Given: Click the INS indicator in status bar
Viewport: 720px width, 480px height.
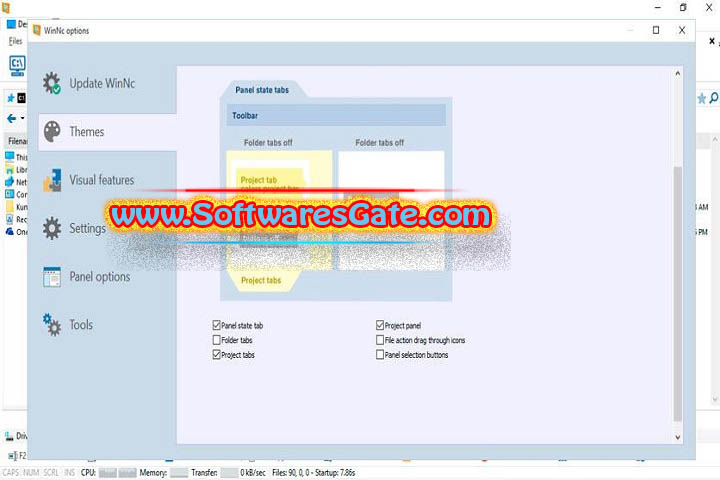Looking at the screenshot, I should pyautogui.click(x=69, y=473).
